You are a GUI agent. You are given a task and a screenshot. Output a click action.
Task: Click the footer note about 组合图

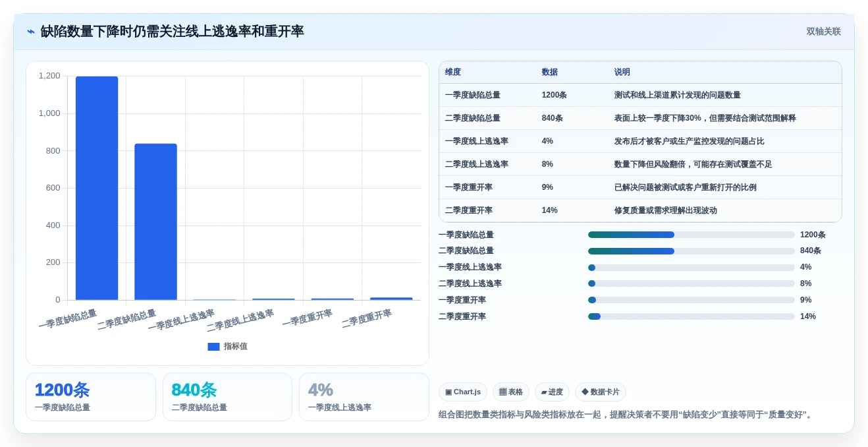pyautogui.click(x=627, y=415)
